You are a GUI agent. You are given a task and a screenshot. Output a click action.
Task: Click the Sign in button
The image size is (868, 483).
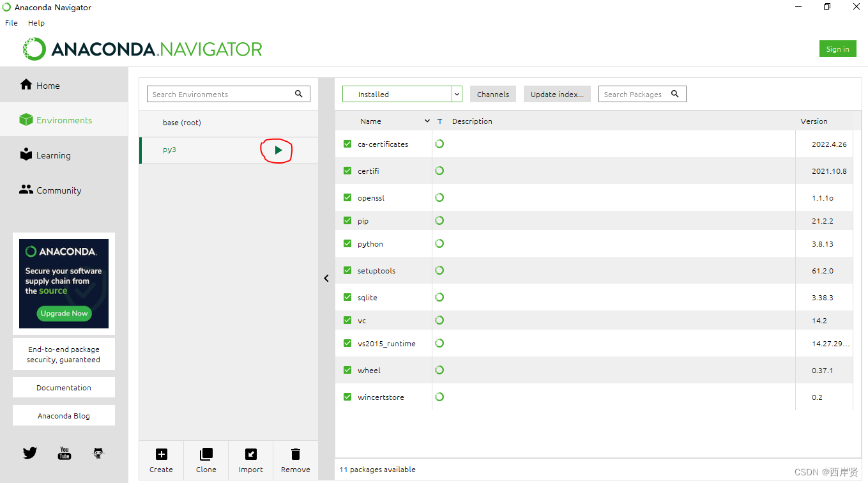click(837, 49)
